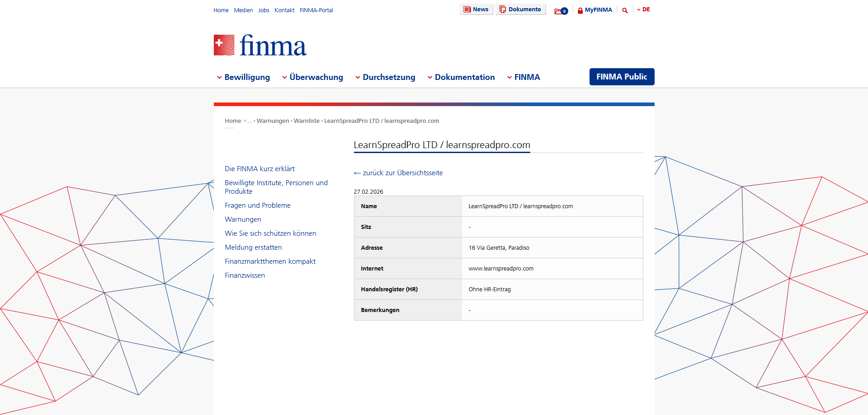Open Meldung erstatten sidebar link
Viewport: 868px width, 415px height.
coord(253,247)
